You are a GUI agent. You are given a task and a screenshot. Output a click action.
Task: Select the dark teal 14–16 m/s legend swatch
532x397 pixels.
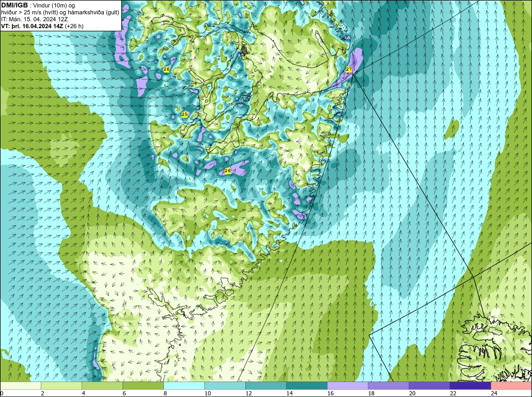pyautogui.click(x=307, y=386)
